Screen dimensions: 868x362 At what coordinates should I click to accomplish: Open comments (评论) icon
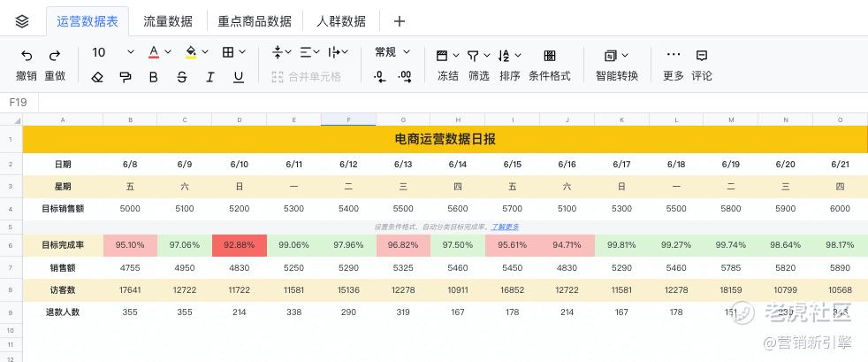(x=701, y=56)
